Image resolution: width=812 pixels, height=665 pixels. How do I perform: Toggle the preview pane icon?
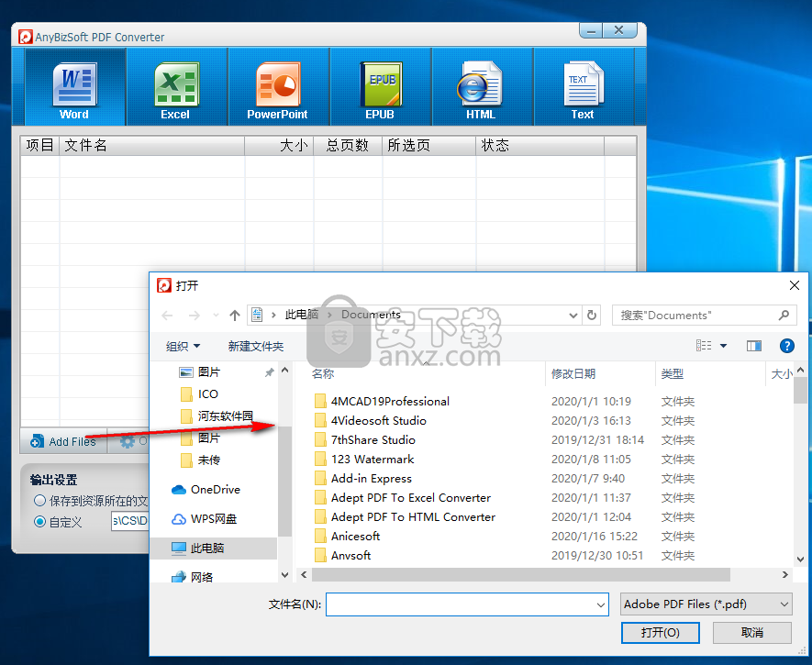pyautogui.click(x=754, y=346)
